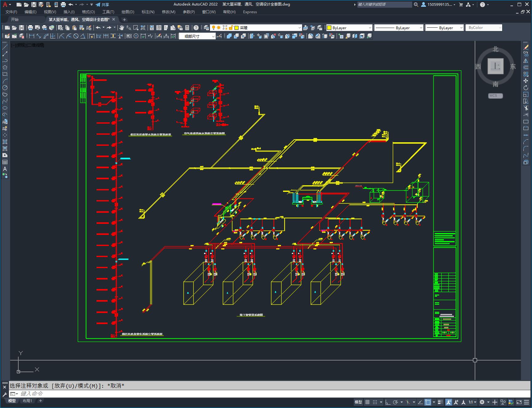Select the Rotate tool in modify toolbar
Screen dimensions: 532x408
point(526,88)
